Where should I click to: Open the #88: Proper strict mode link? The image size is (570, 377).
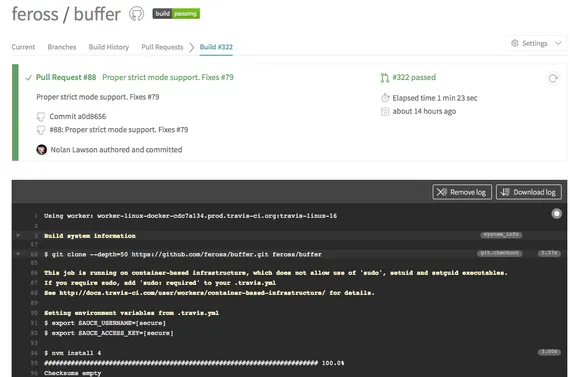[119, 130]
